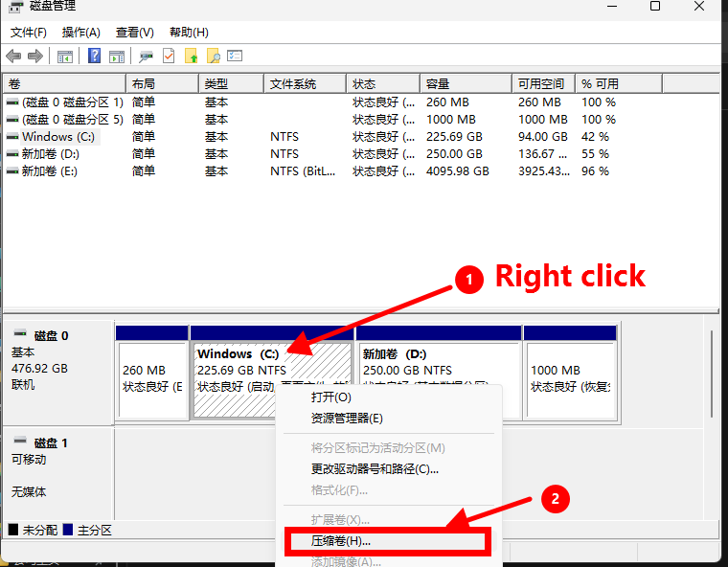Select 压缩卷(H)... in the context menu
Screen dimensions: 728x567
[341, 541]
